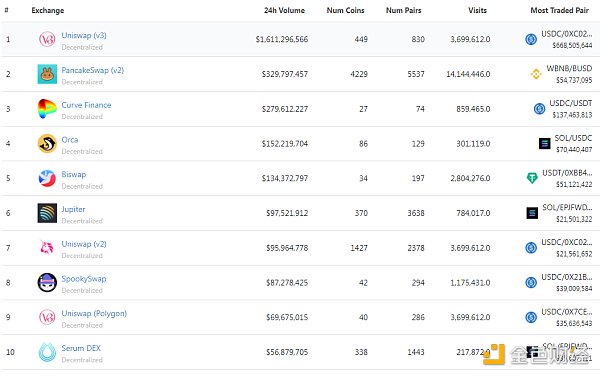The image size is (600, 376).
Task: Click the $95,964,778 volume cell
Action: tap(287, 248)
